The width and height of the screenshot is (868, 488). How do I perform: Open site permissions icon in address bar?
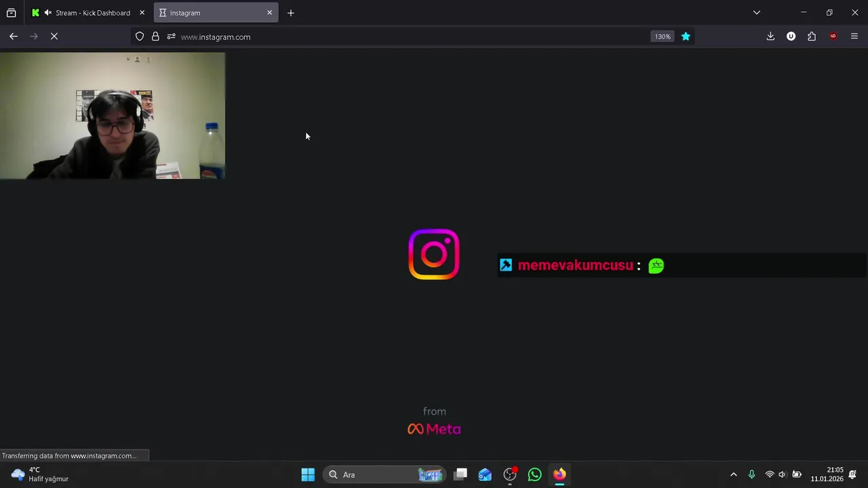tap(171, 37)
